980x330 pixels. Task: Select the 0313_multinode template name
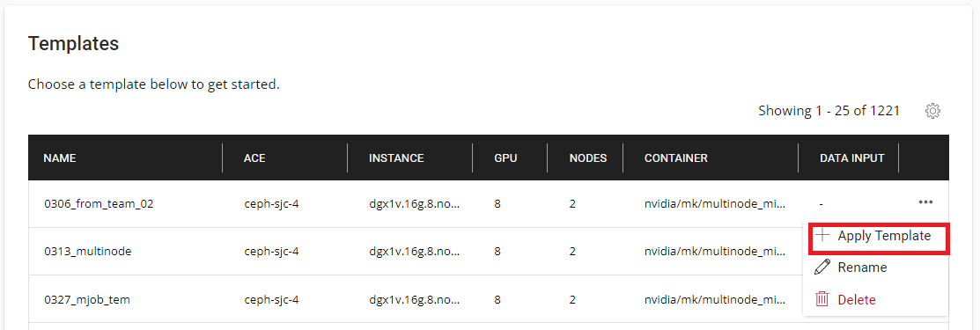coord(87,252)
